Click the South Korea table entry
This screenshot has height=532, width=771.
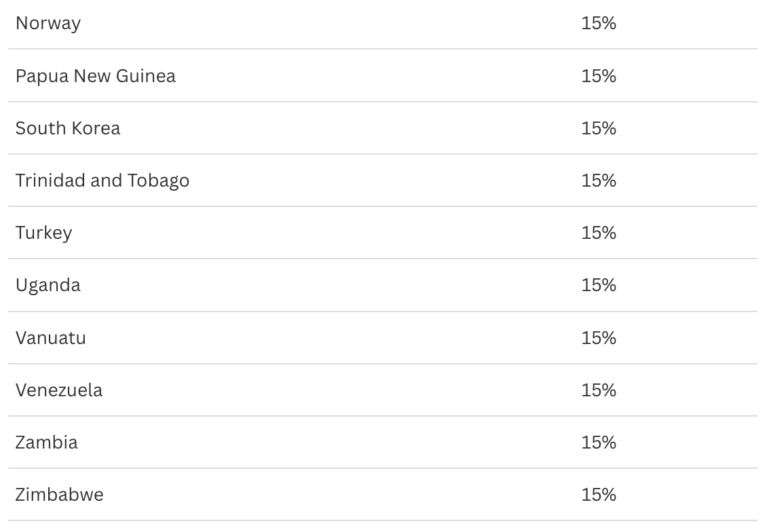point(68,128)
